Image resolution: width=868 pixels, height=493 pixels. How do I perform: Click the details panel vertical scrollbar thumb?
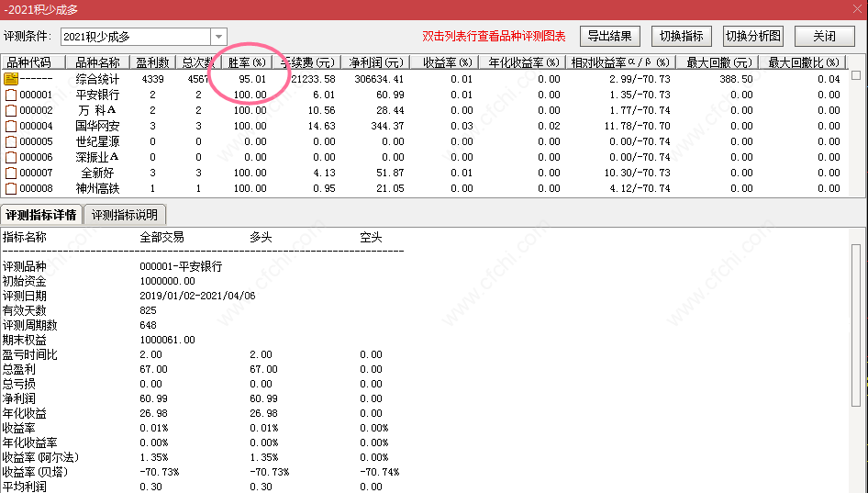pos(856,326)
